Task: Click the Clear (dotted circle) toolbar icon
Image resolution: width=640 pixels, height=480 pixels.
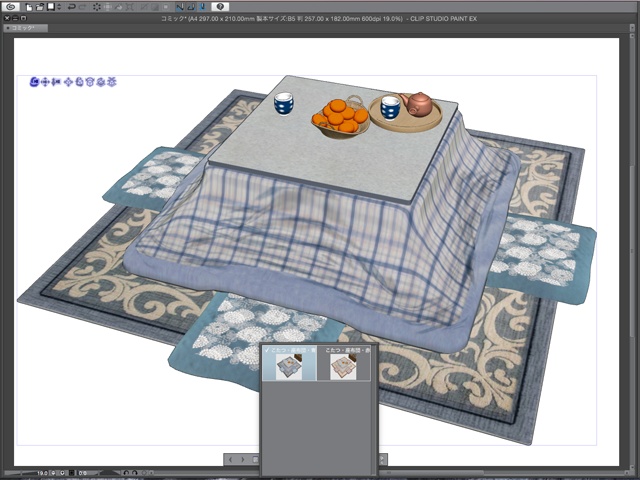Action: click(x=97, y=7)
